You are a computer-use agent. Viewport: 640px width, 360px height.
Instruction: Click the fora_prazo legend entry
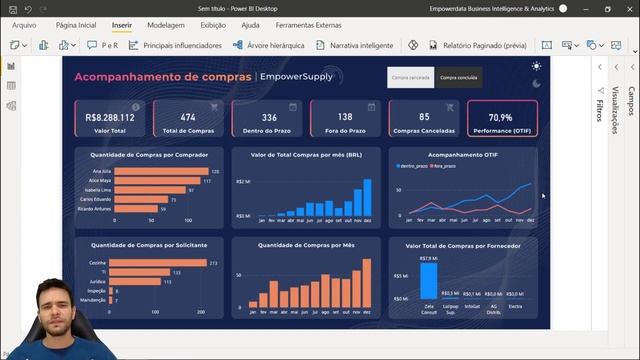coord(442,166)
